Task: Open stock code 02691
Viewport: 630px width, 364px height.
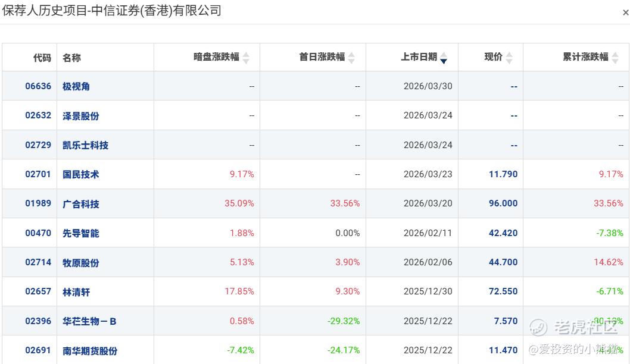Action: click(x=38, y=350)
